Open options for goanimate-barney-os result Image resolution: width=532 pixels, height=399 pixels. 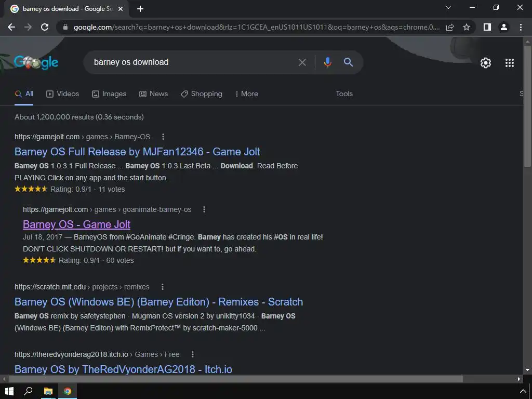[204, 209]
